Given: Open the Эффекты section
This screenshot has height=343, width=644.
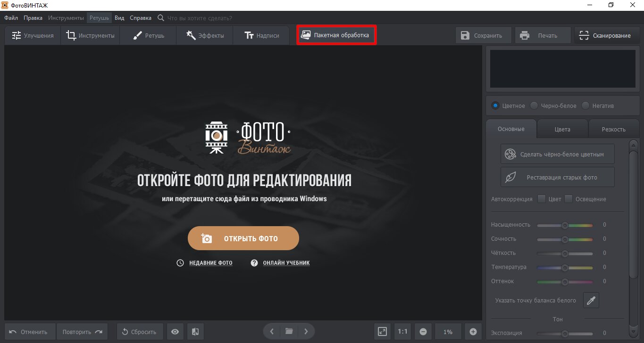Looking at the screenshot, I should (x=204, y=35).
